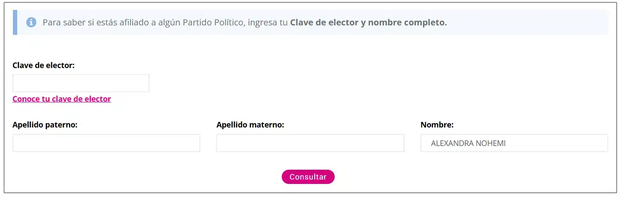Click the word ALEXANDRA in the Nombre field

click(452, 144)
